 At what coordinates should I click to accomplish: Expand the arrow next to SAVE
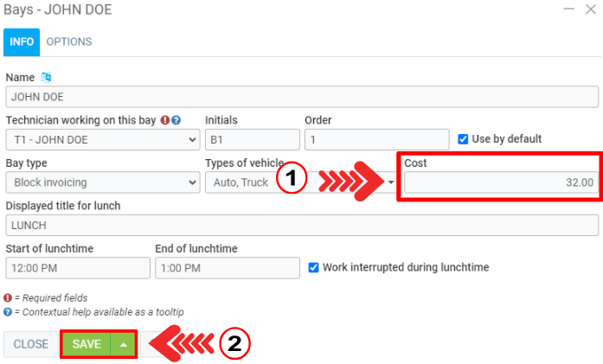124,344
